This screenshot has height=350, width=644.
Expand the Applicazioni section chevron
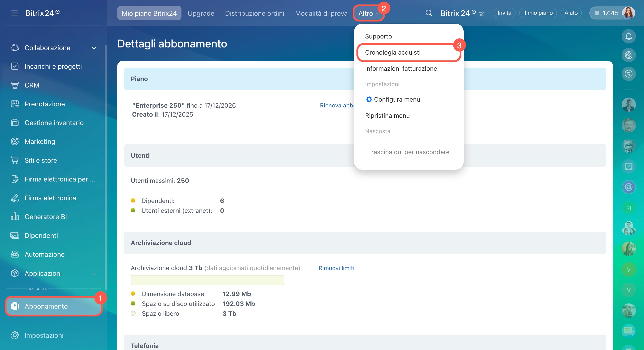tap(94, 273)
